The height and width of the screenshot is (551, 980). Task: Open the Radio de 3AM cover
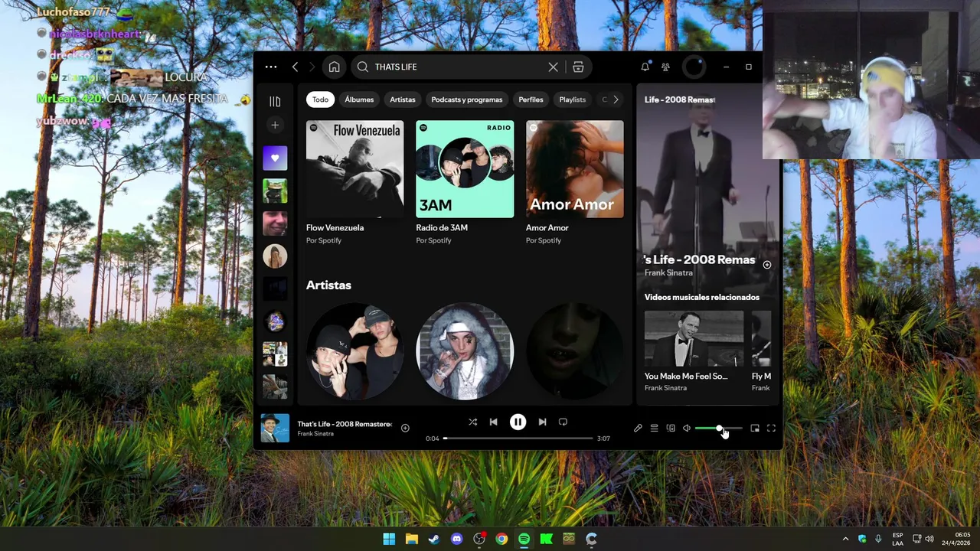(x=465, y=169)
